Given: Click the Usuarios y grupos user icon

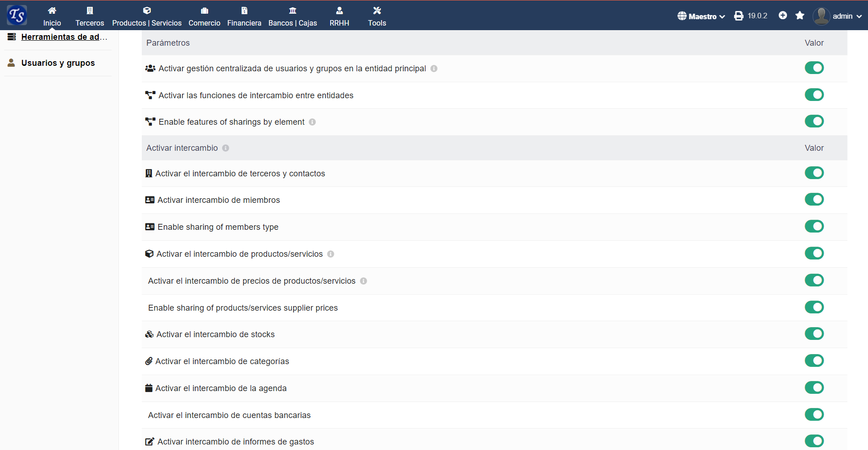Looking at the screenshot, I should pyautogui.click(x=11, y=63).
